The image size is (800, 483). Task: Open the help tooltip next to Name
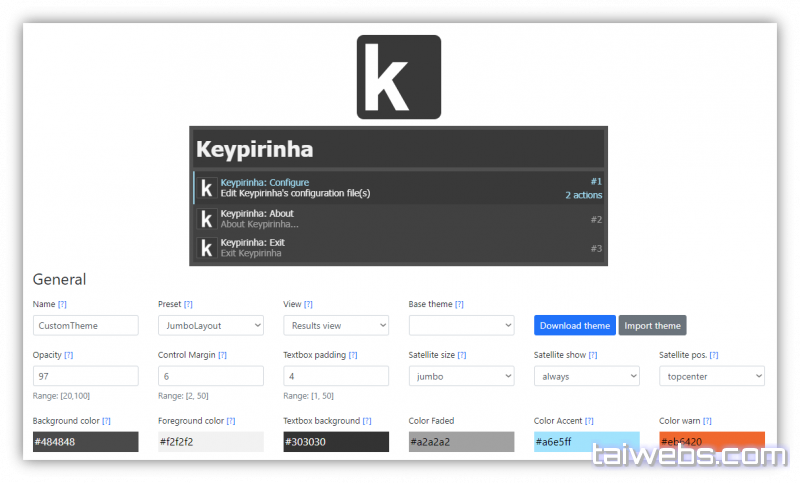click(62, 304)
